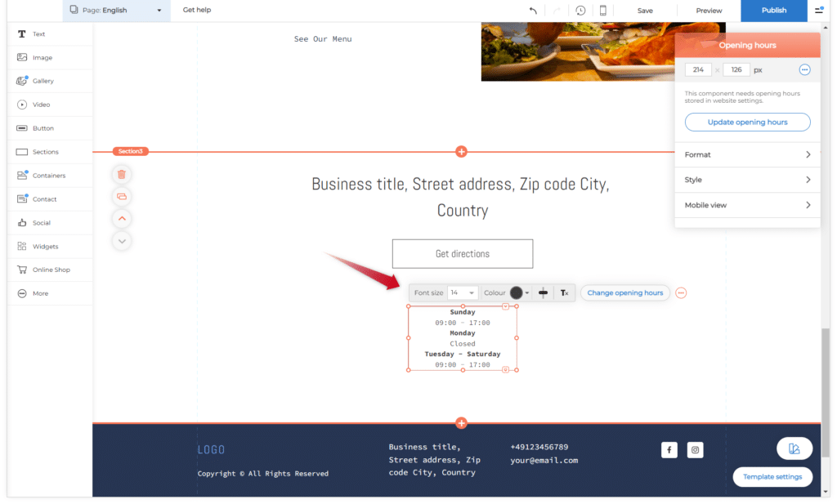Move section down with arrow icon
The image size is (837, 504).
[x=122, y=240]
